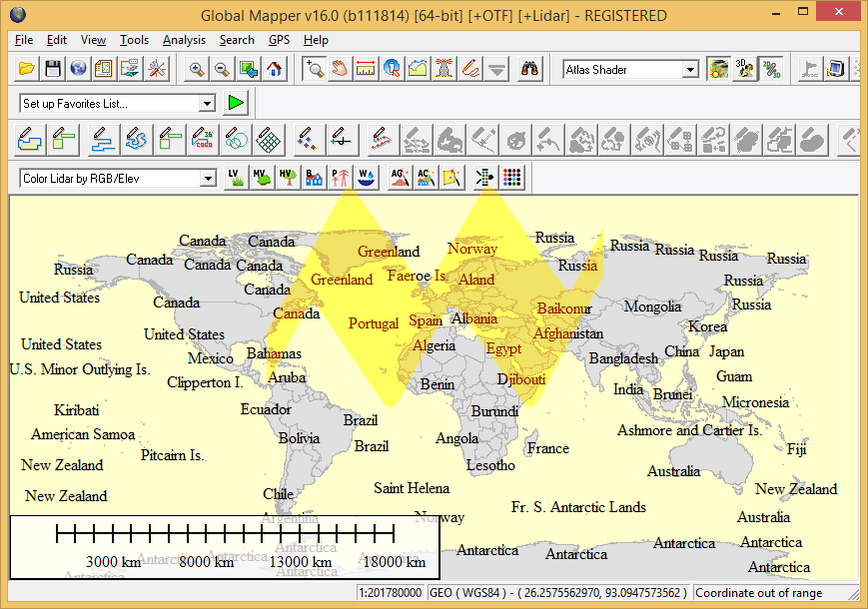Toggle high vegetation HV lidar filter
868x609 pixels.
click(288, 178)
